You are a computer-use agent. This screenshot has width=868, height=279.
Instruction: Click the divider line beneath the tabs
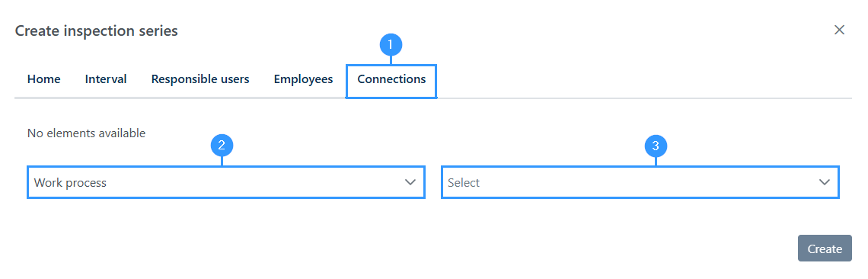point(433,98)
